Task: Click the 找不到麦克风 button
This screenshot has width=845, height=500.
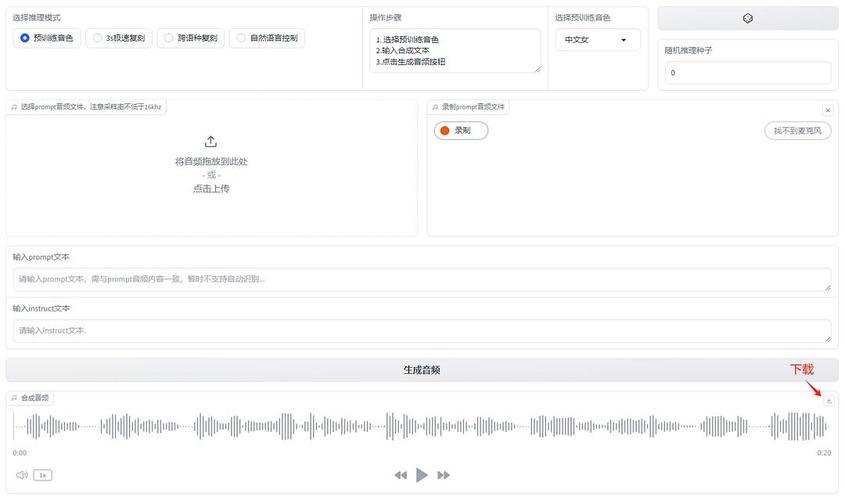Action: 798,130
